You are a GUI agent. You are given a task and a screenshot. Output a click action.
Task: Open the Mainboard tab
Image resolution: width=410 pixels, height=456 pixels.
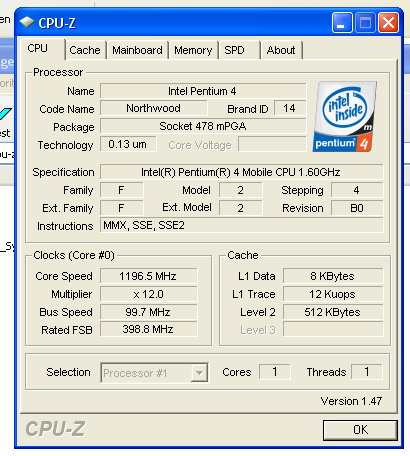point(137,50)
